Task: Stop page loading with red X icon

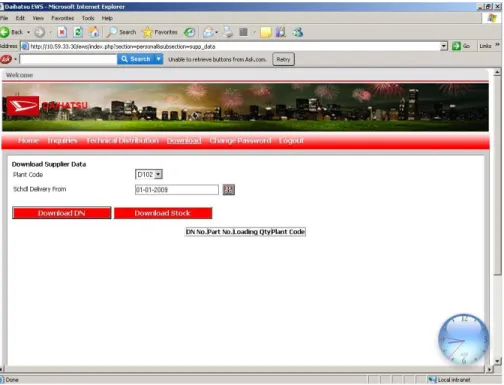Action: pos(62,32)
